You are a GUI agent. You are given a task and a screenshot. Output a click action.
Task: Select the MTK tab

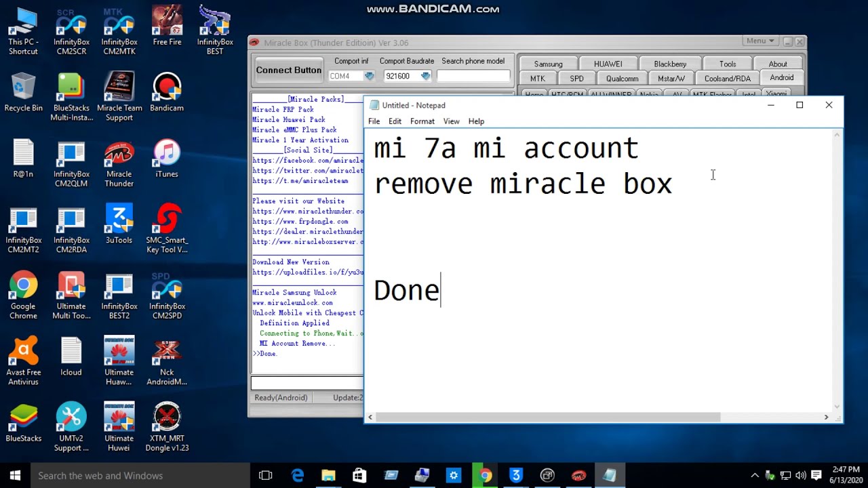tap(537, 79)
